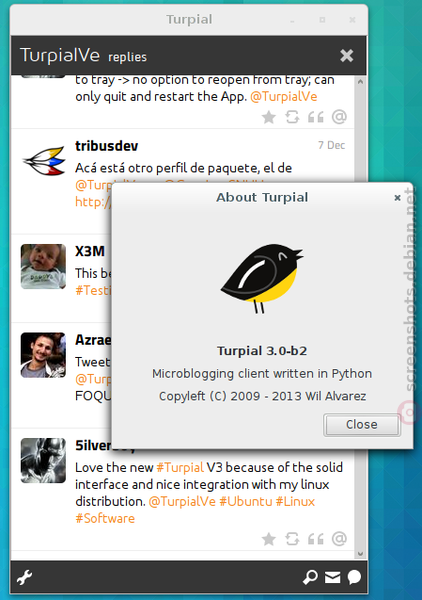Viewport: 422px width, 600px height.
Task: Open @TurpialVe mention in Love tweet
Action: click(182, 502)
